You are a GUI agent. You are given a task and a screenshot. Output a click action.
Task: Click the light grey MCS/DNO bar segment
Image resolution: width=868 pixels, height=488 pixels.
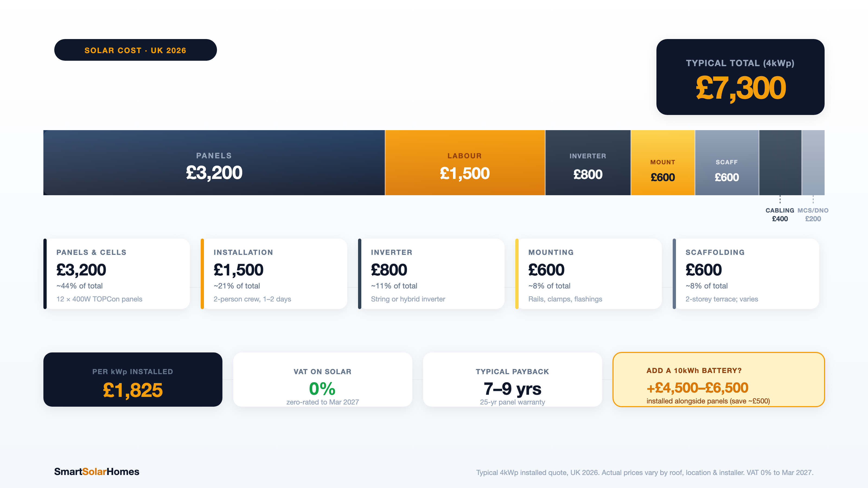click(813, 163)
